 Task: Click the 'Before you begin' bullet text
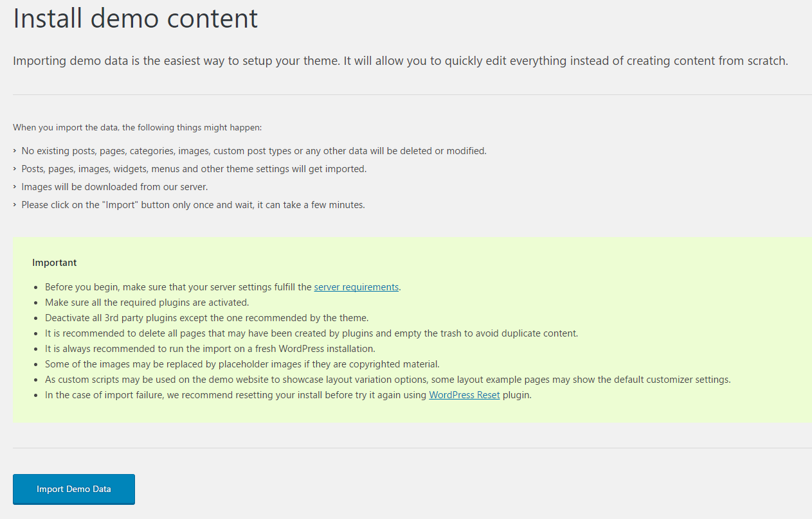223,287
